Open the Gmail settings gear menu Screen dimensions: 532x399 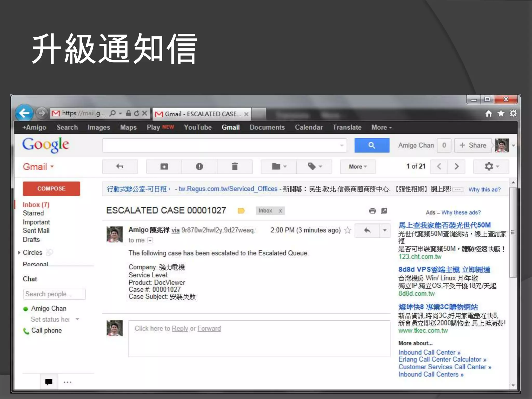coord(491,167)
